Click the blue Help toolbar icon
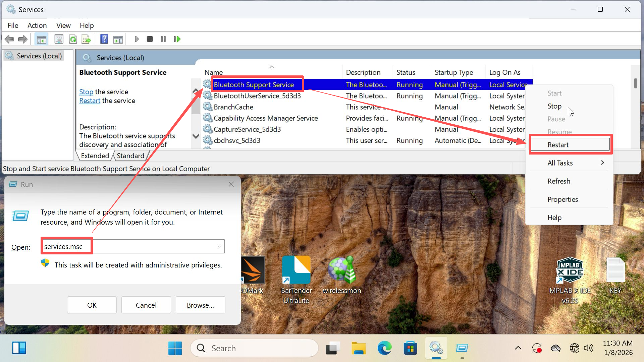Image resolution: width=644 pixels, height=362 pixels. click(104, 39)
